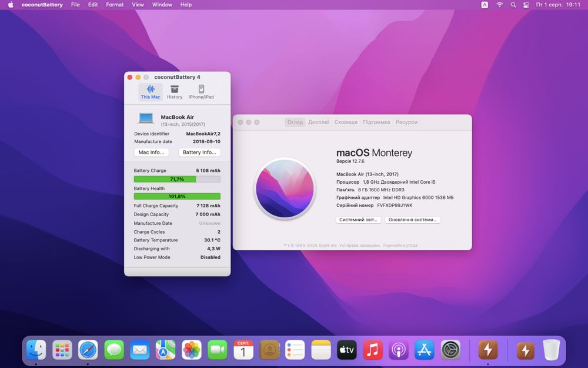The width and height of the screenshot is (588, 368).
Task: Click the Design Capacity 7 000 mAh value
Action: pos(208,214)
